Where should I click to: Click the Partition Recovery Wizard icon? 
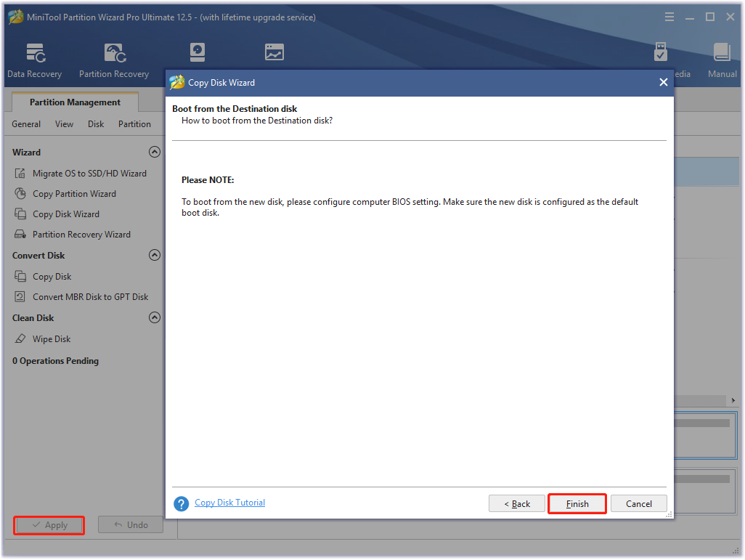(x=20, y=235)
